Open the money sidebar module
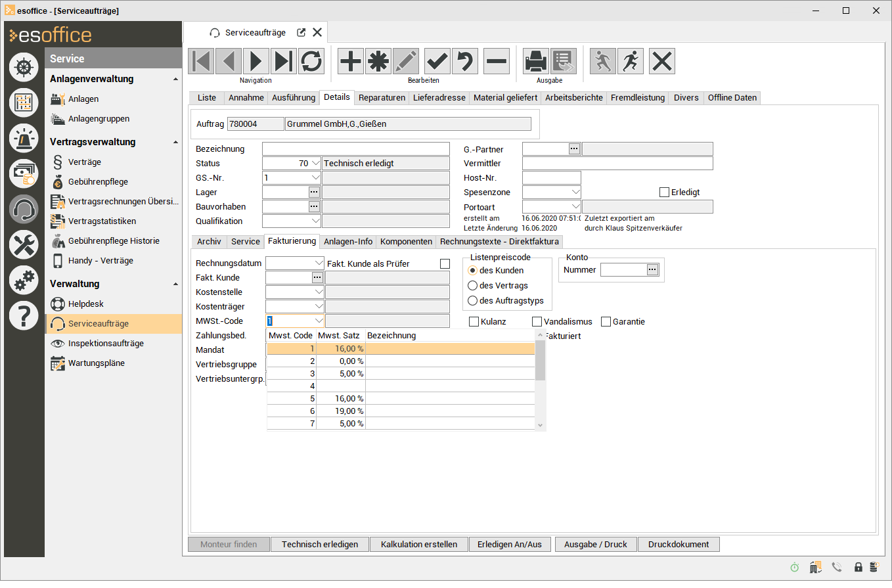This screenshot has width=892, height=588. (24, 173)
